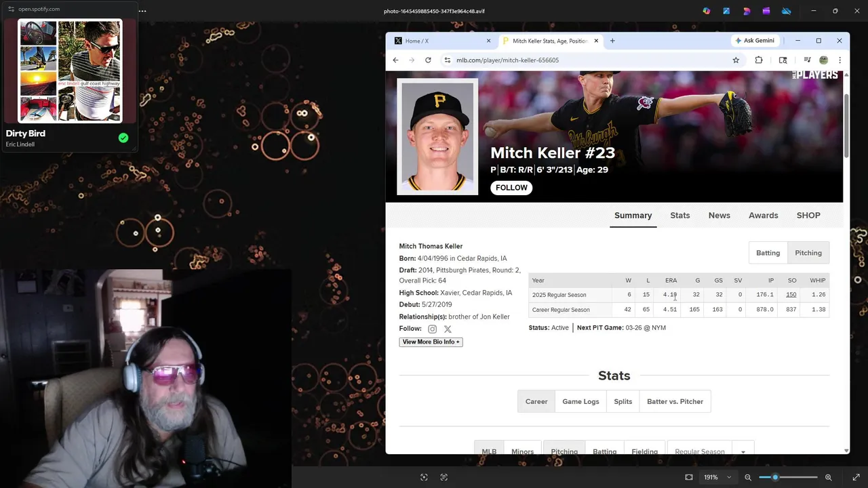Open Mitch Keller's X profile icon
868x488 pixels.
(x=448, y=329)
